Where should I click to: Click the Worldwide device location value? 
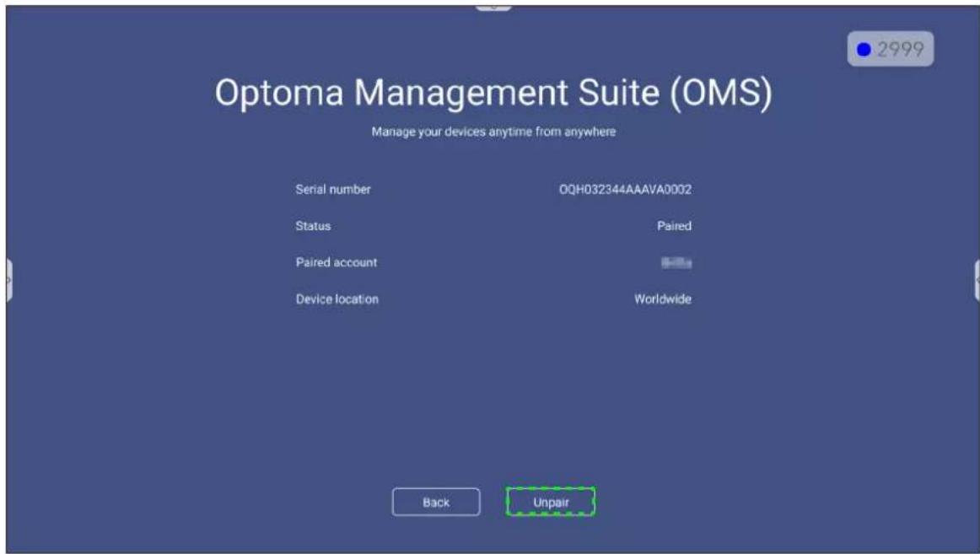tap(663, 299)
